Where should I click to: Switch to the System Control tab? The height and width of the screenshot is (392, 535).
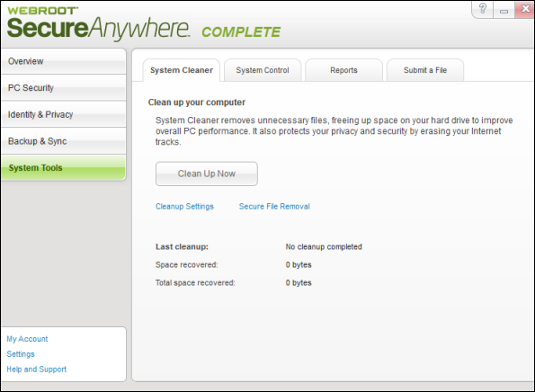(263, 70)
